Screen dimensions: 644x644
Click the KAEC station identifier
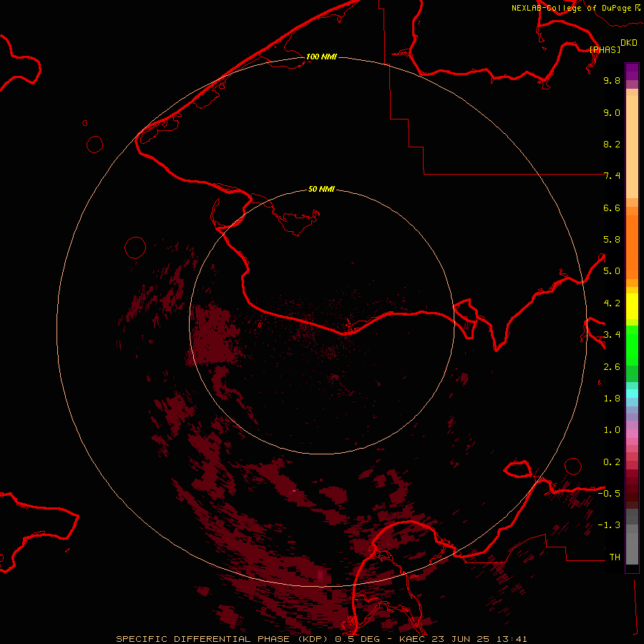click(412, 639)
